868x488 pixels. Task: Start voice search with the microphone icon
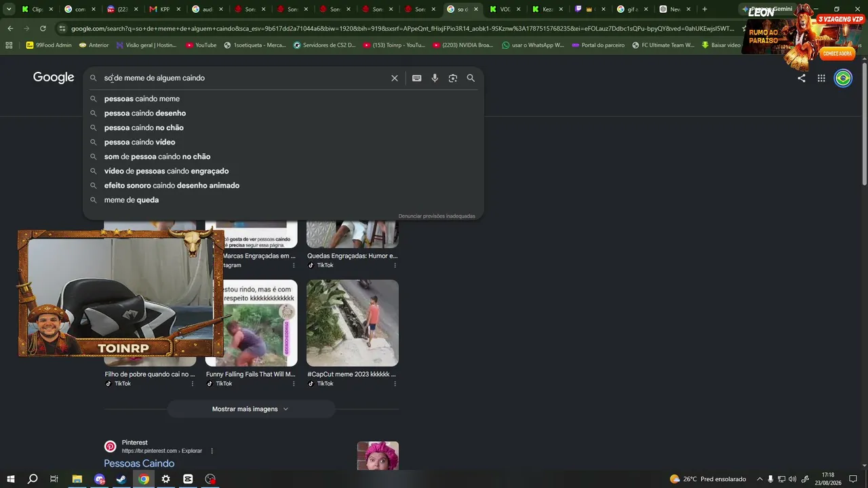[x=435, y=78]
